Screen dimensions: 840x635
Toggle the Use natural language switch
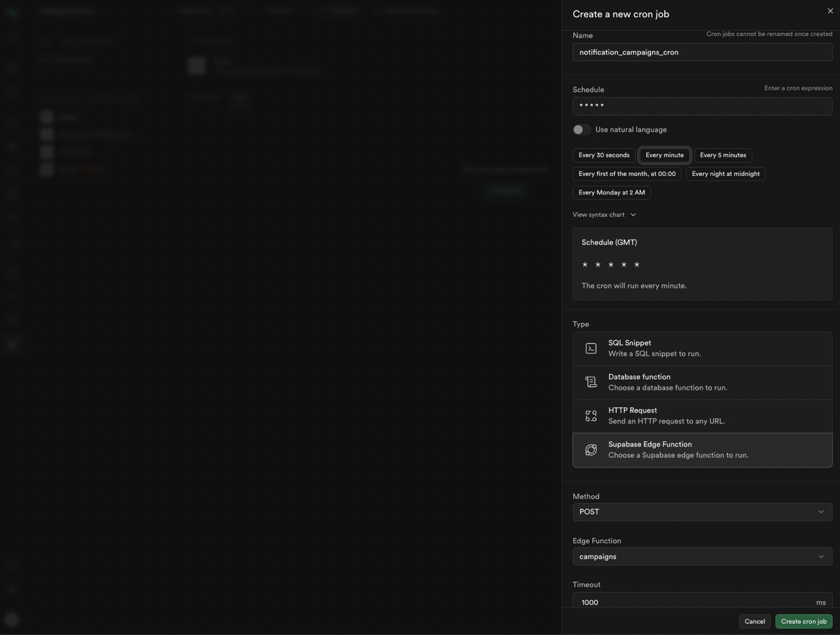[x=581, y=129]
